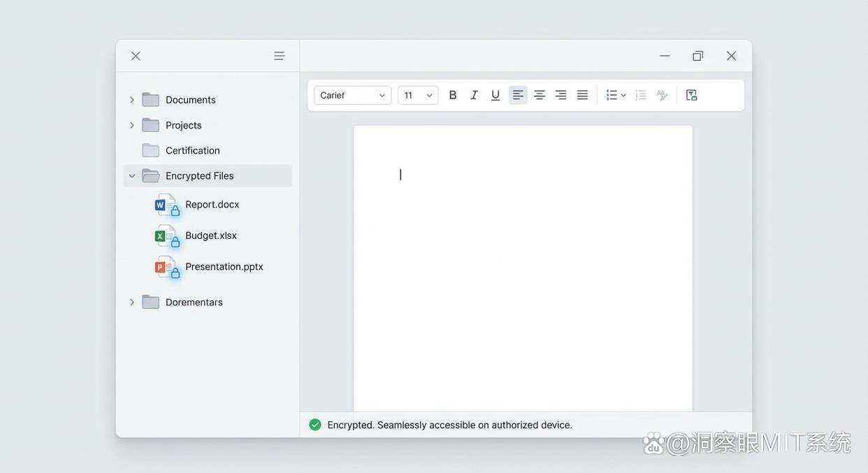This screenshot has width=868, height=473.
Task: Open the Carief font dropdown
Action: [352, 95]
